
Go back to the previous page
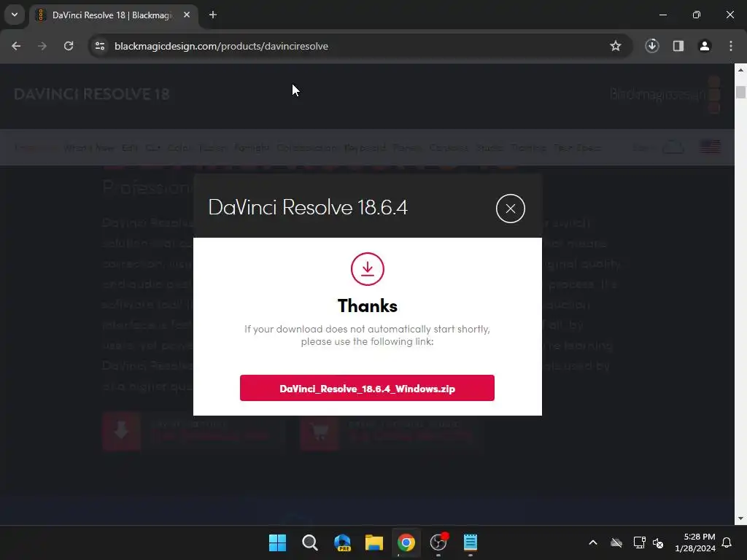[16, 46]
